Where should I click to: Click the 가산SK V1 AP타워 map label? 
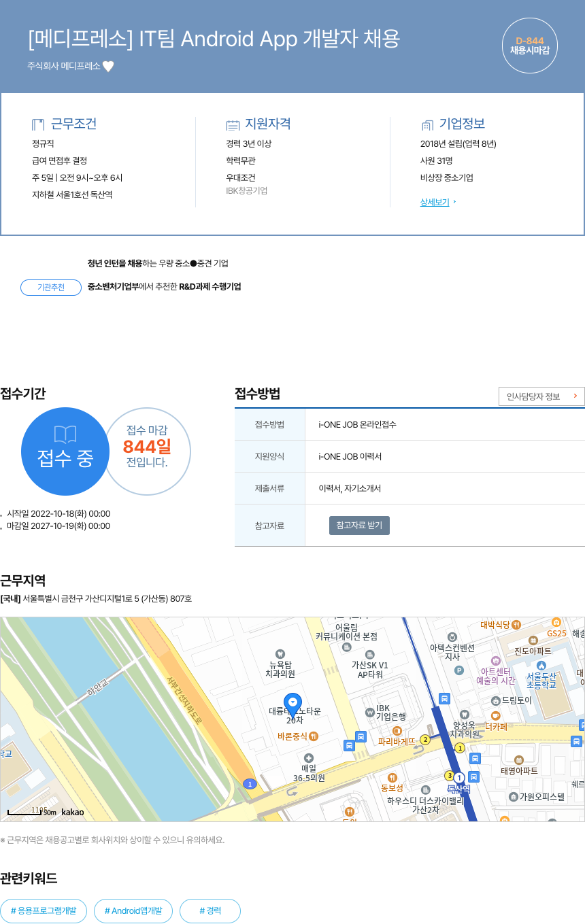[370, 670]
